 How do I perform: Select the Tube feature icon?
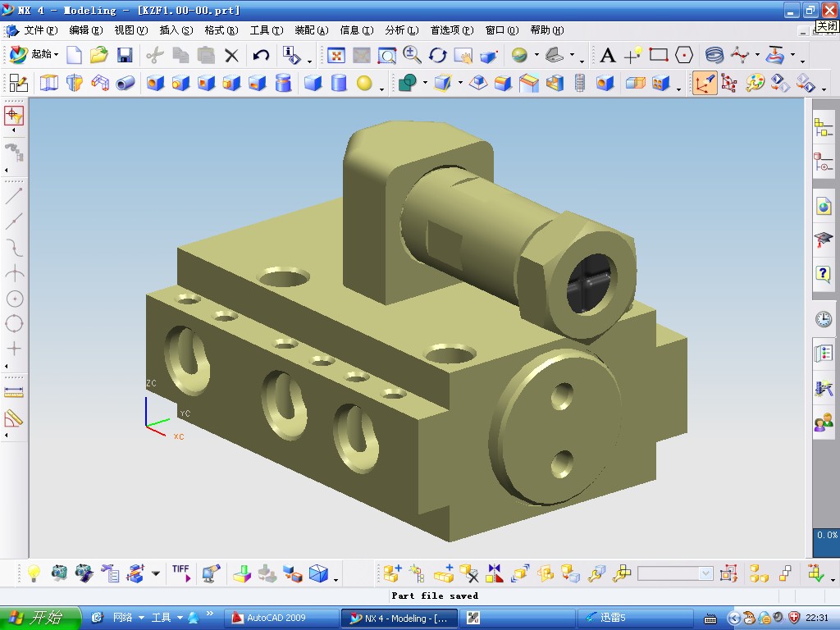(126, 83)
